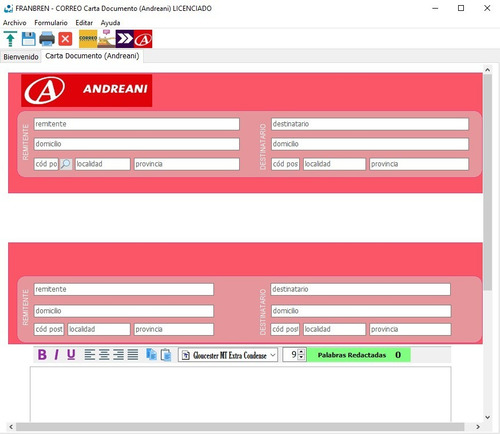
Task: Click the Andreani logo banner
Action: pyautogui.click(x=87, y=90)
